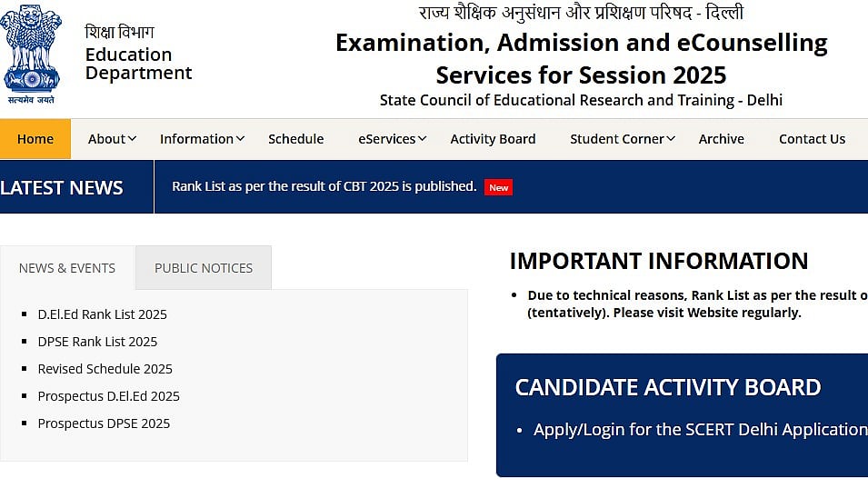This screenshot has width=868, height=488.
Task: Open Prospectus D.El.Ed 2025
Action: (x=108, y=396)
